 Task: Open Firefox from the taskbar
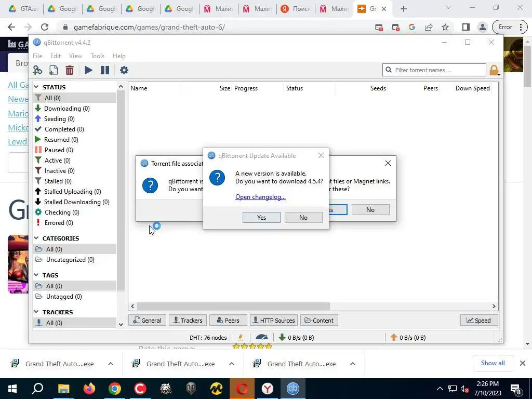(x=89, y=389)
